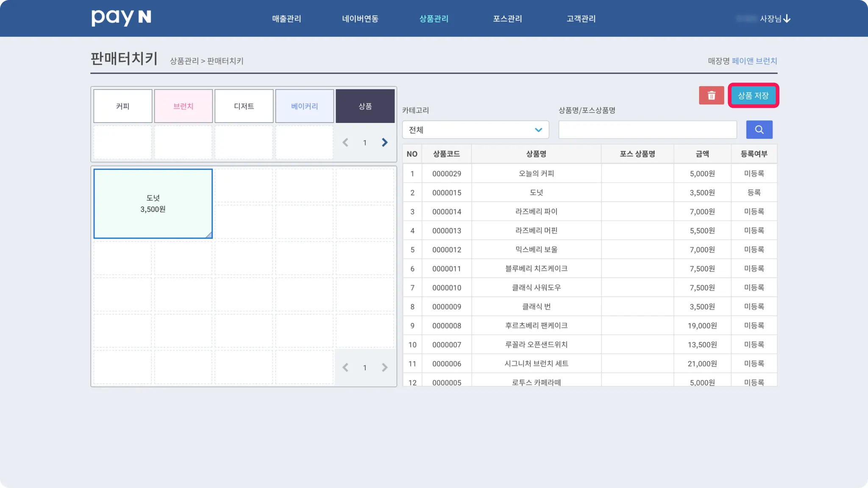Screen dimensions: 868x488
Task: Click the blue magnifier search icon
Action: tap(759, 130)
